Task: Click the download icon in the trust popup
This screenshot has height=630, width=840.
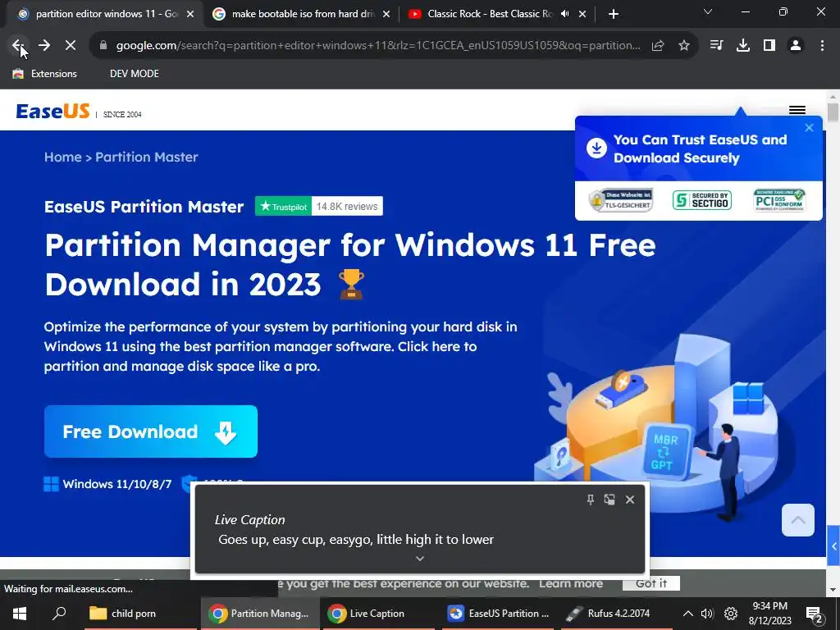Action: point(596,148)
